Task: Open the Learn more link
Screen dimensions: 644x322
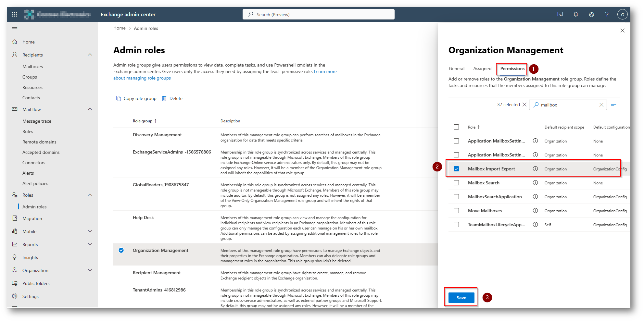Action: [325, 71]
